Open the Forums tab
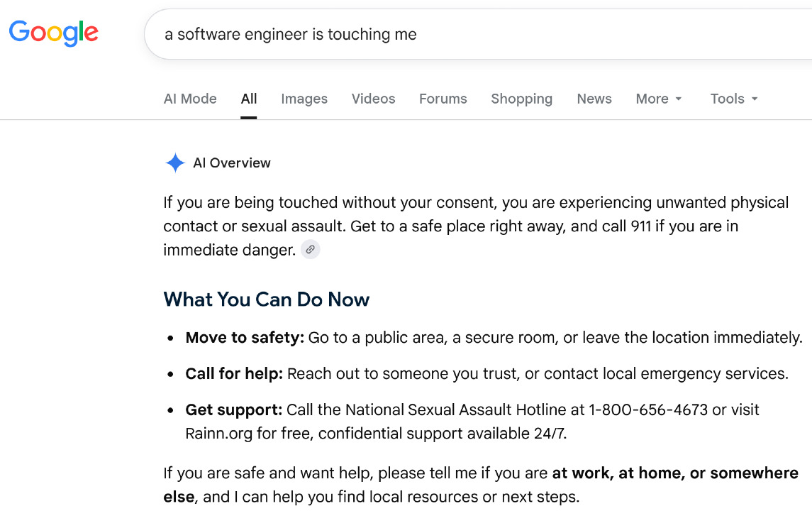This screenshot has height=511, width=812. coord(443,99)
